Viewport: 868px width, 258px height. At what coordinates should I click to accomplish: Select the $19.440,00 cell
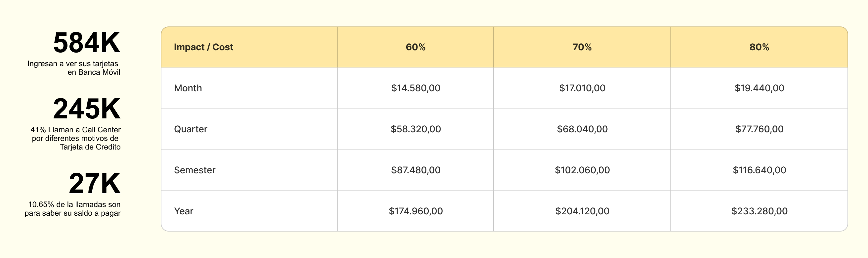[x=759, y=88]
